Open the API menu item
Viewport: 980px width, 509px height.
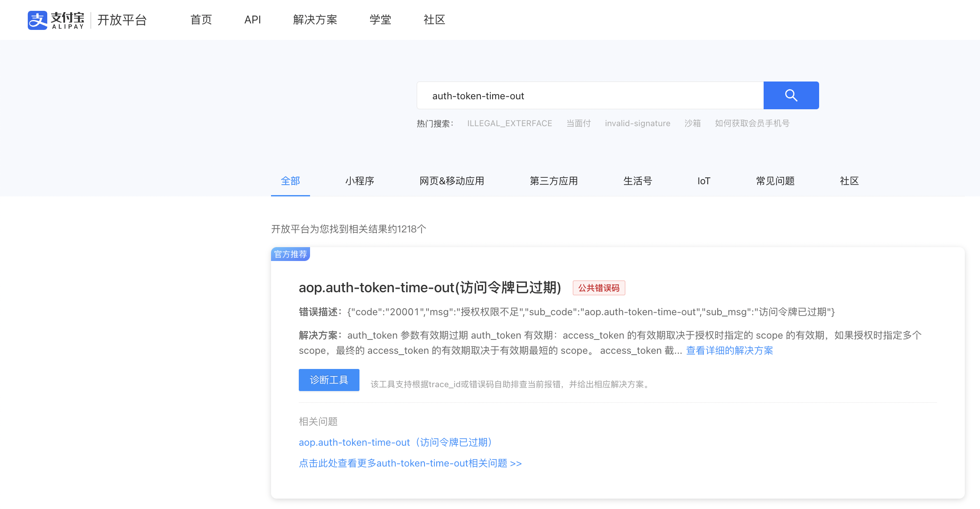coord(252,20)
